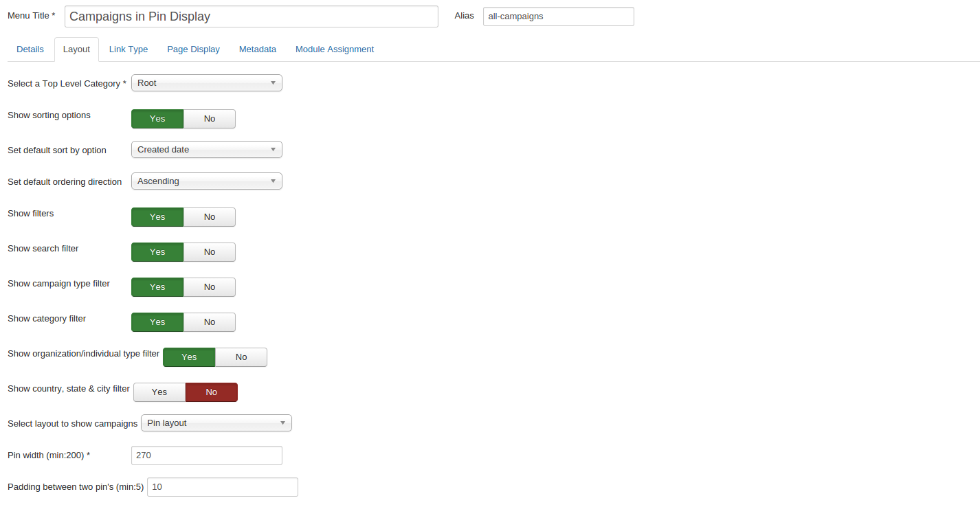Set Show sorting options to No
This screenshot has height=507, width=980.
210,119
